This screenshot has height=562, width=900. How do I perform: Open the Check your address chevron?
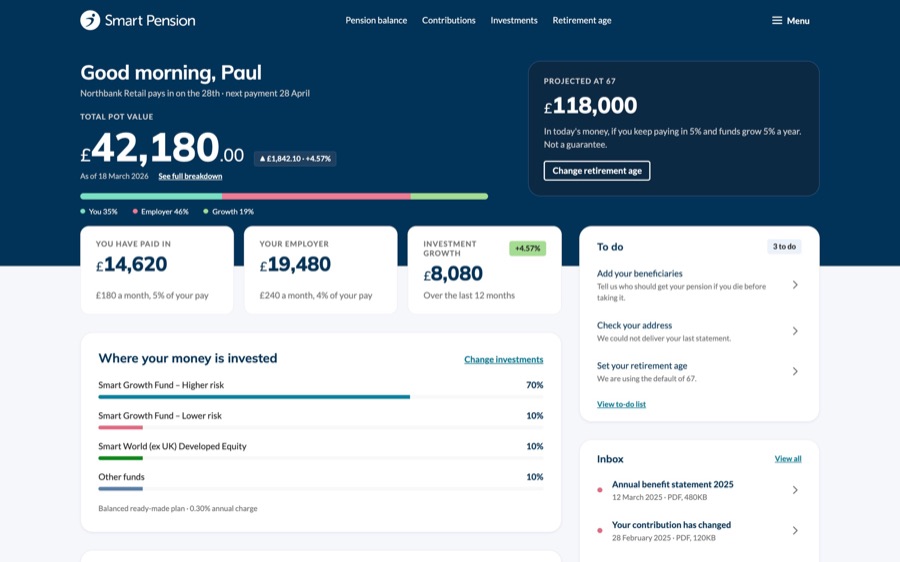[x=795, y=331]
